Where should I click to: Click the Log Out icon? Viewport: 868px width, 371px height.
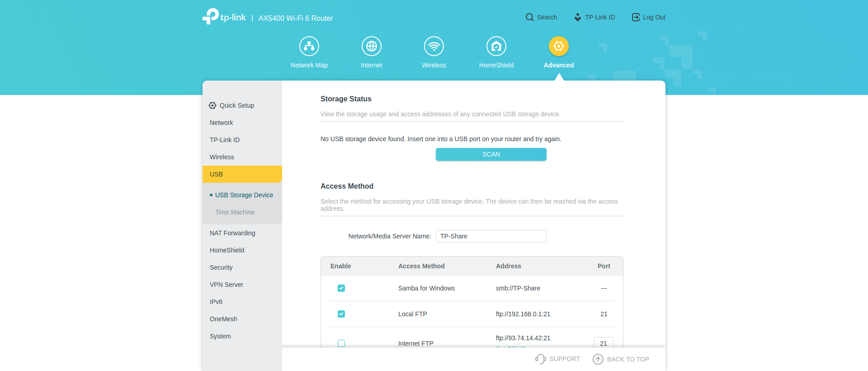(x=636, y=17)
